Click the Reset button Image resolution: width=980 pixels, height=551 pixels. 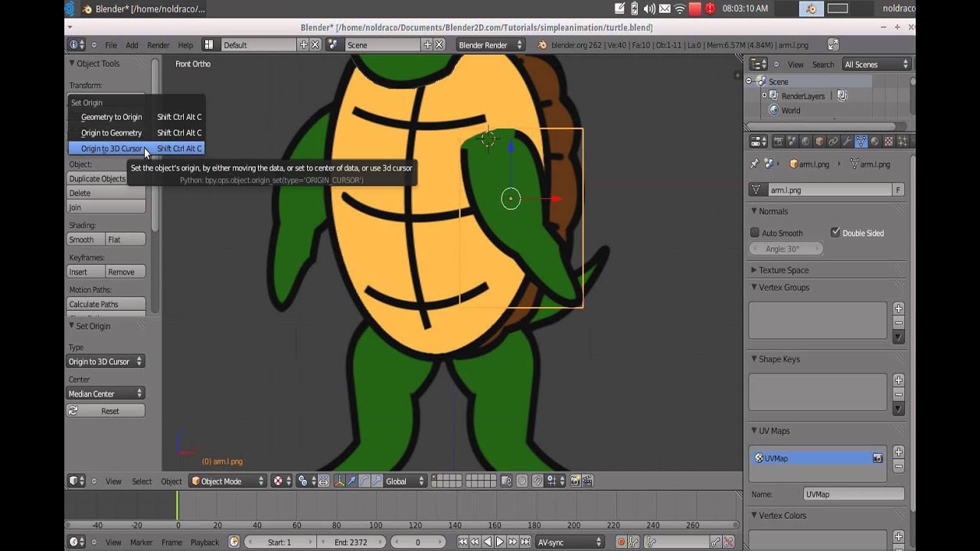[106, 411]
